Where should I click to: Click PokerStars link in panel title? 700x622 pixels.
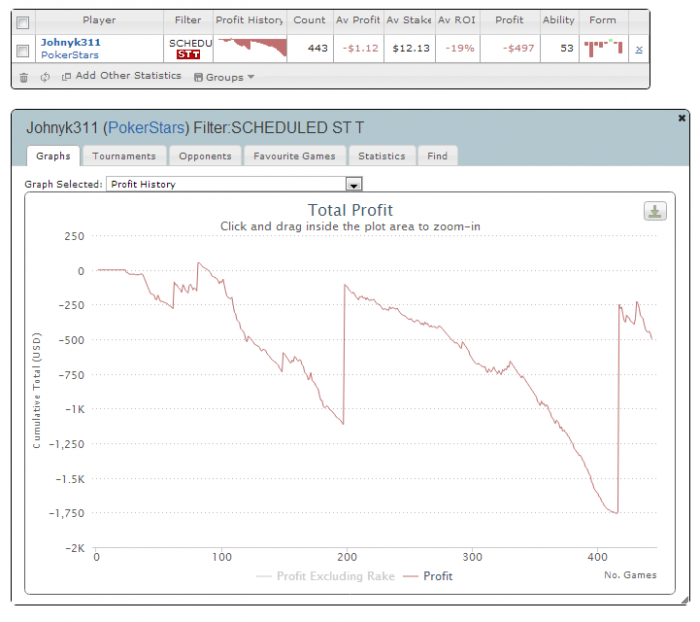(x=146, y=128)
